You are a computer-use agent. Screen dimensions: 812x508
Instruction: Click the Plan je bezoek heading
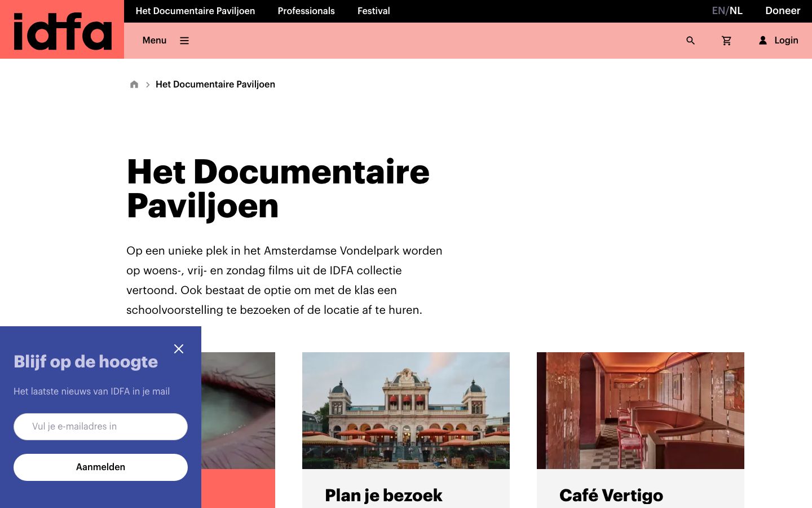[383, 496]
